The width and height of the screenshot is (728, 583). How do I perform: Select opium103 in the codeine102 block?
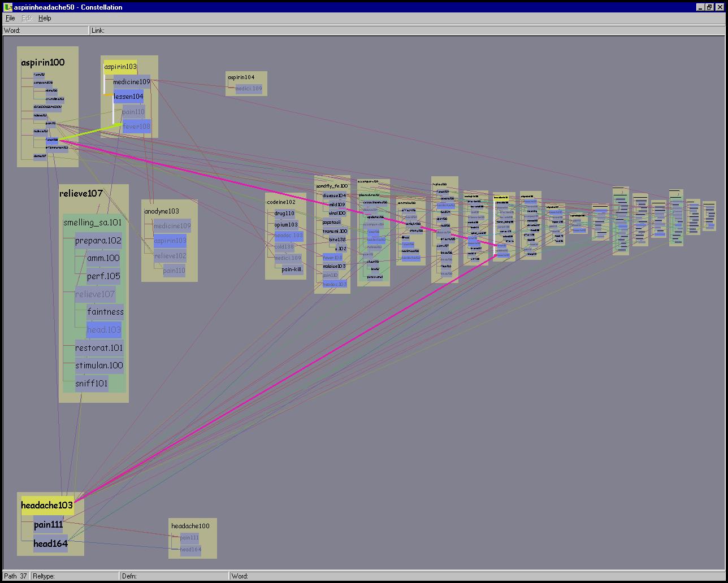[x=286, y=224]
